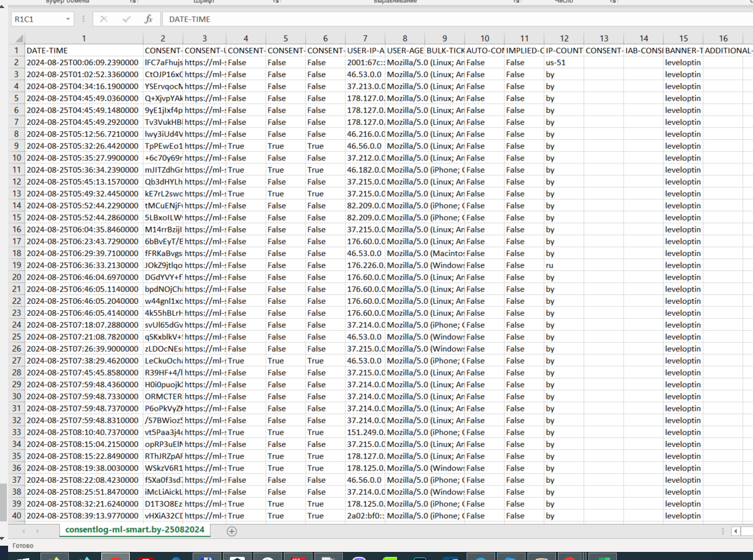Image resolution: width=753 pixels, height=560 pixels.
Task: Click the Готово status bar indicator
Action: coord(23,546)
